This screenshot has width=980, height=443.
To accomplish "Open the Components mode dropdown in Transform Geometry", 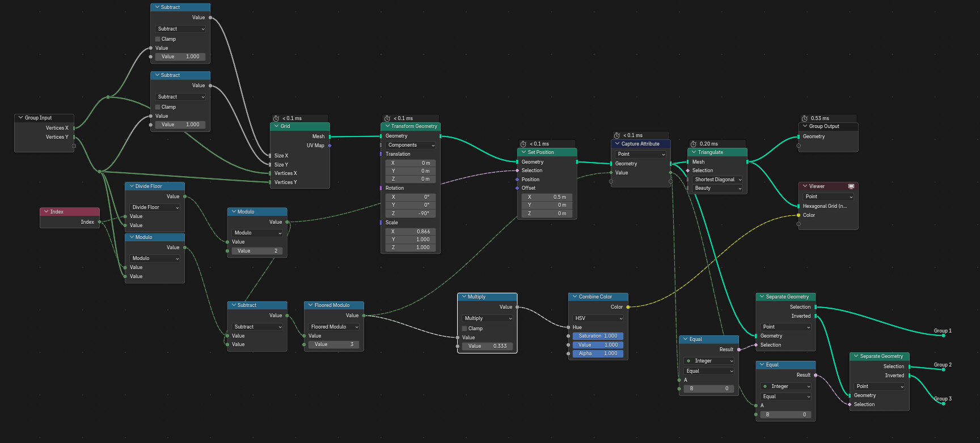I will tap(411, 145).
